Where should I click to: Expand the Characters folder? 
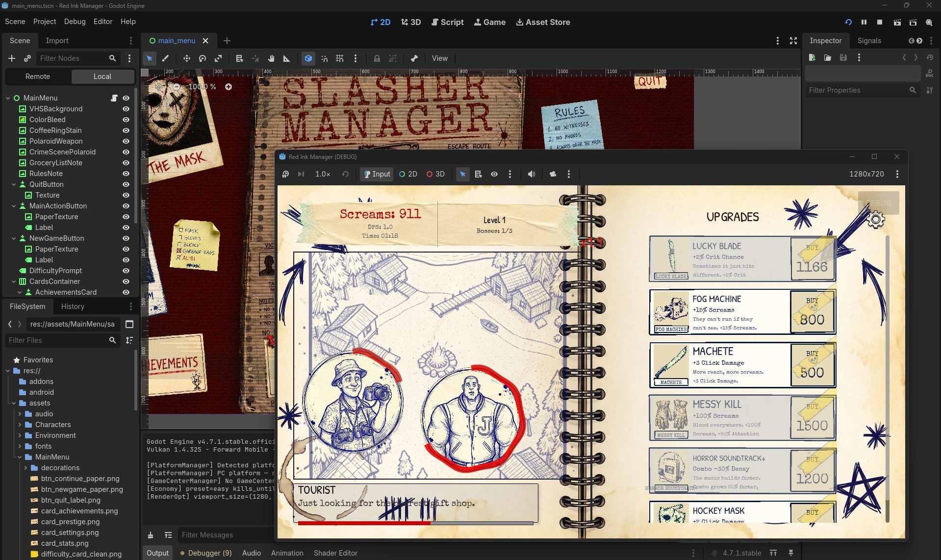coord(20,425)
